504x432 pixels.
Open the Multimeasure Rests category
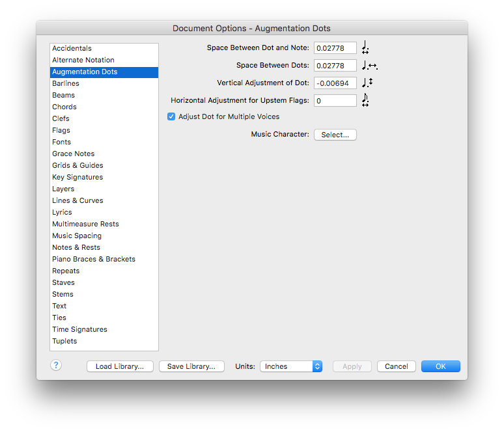tap(104, 224)
